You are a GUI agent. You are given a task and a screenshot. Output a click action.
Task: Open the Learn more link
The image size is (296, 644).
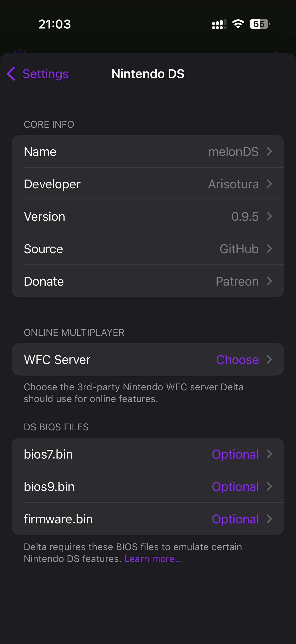153,559
